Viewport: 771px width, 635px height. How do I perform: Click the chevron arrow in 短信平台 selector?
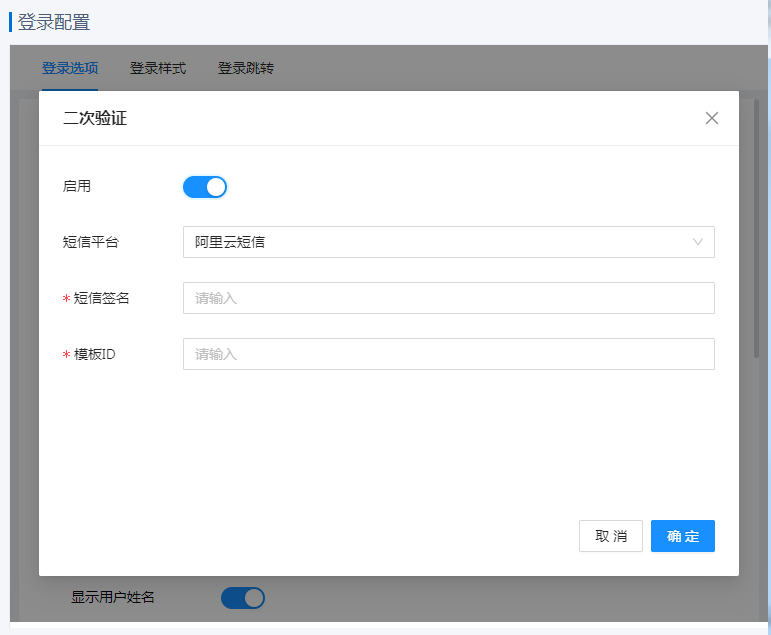pos(698,242)
